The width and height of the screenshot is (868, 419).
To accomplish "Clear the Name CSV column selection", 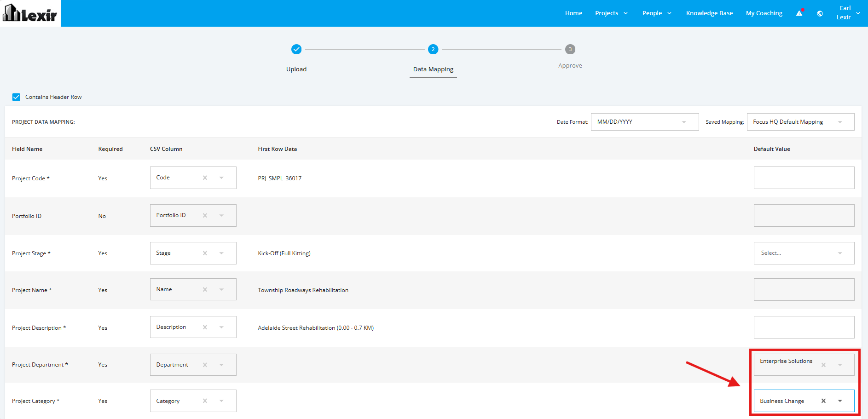I will [205, 289].
